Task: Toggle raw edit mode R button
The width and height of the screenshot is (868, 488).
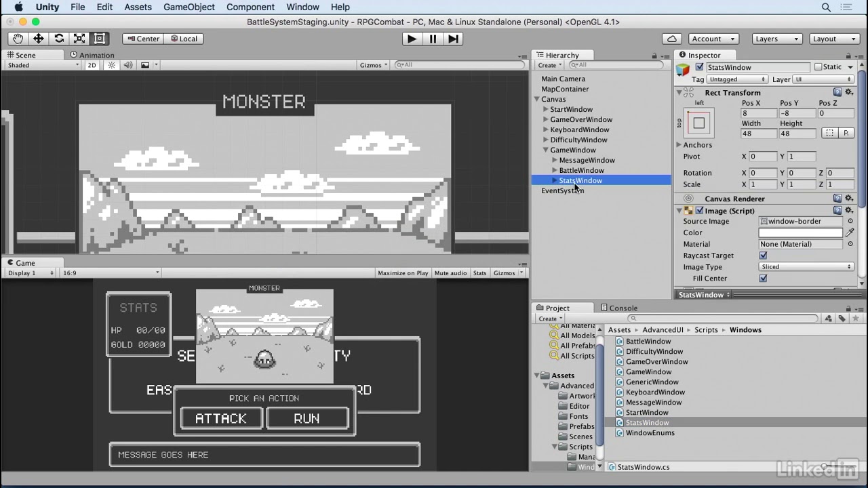Action: click(x=846, y=133)
